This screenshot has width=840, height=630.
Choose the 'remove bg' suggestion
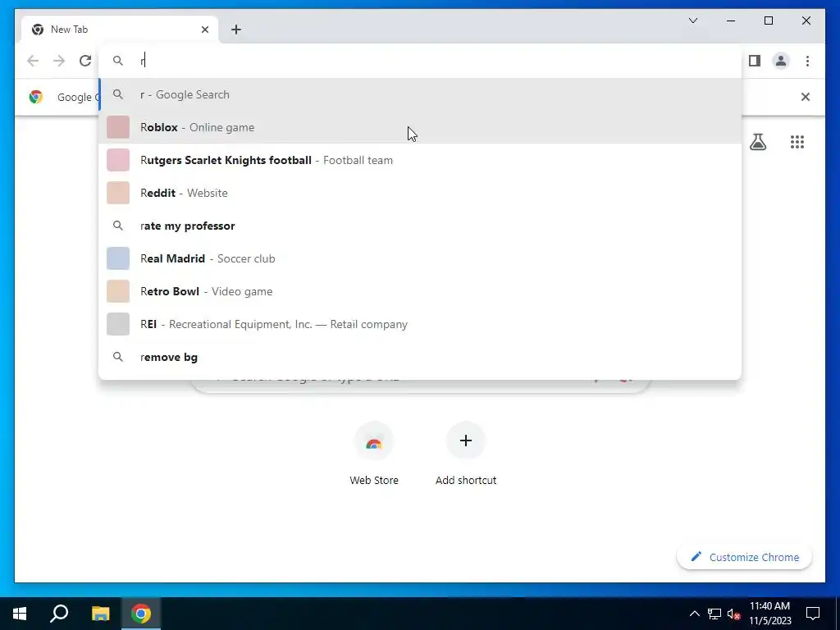(420, 357)
